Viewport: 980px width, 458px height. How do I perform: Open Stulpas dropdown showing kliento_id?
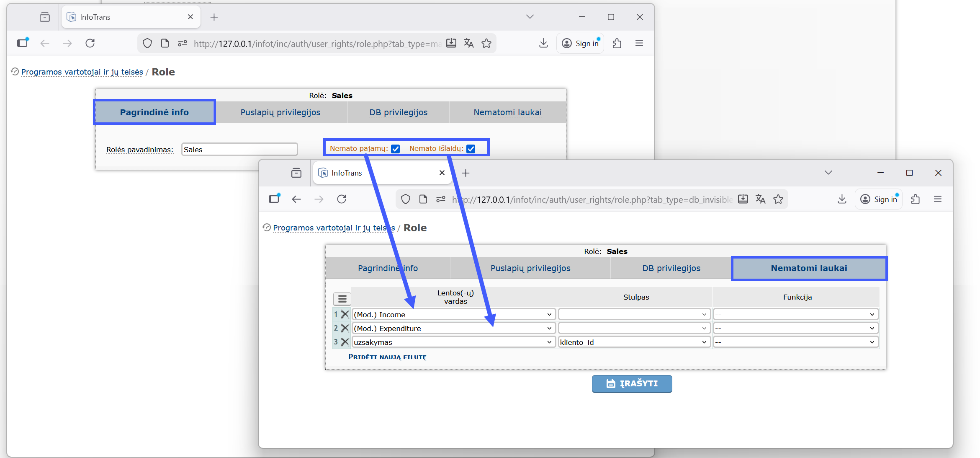click(x=634, y=342)
